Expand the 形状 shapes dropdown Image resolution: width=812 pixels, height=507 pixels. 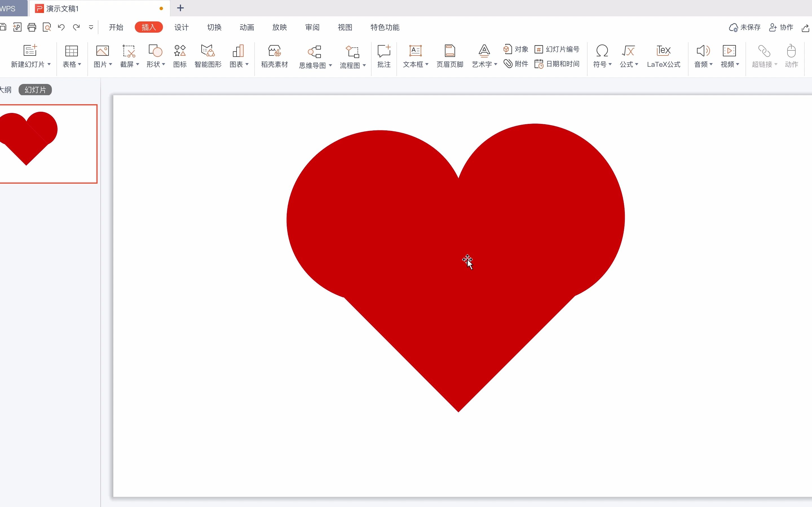click(x=164, y=64)
